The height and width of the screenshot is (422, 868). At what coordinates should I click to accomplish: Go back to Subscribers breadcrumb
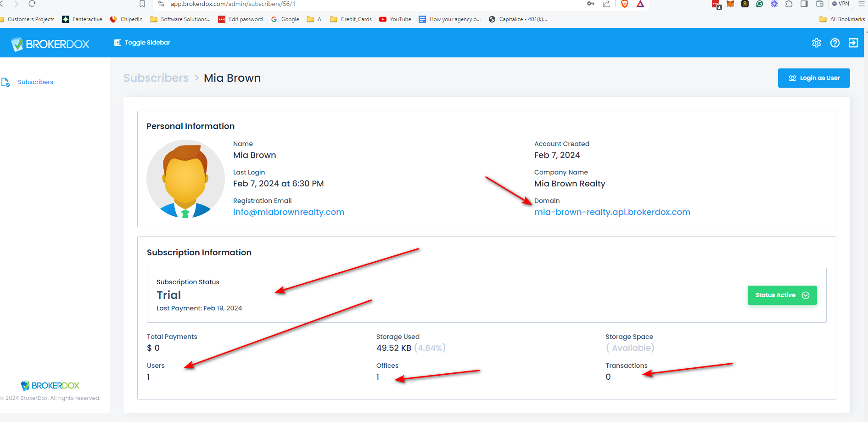click(156, 78)
